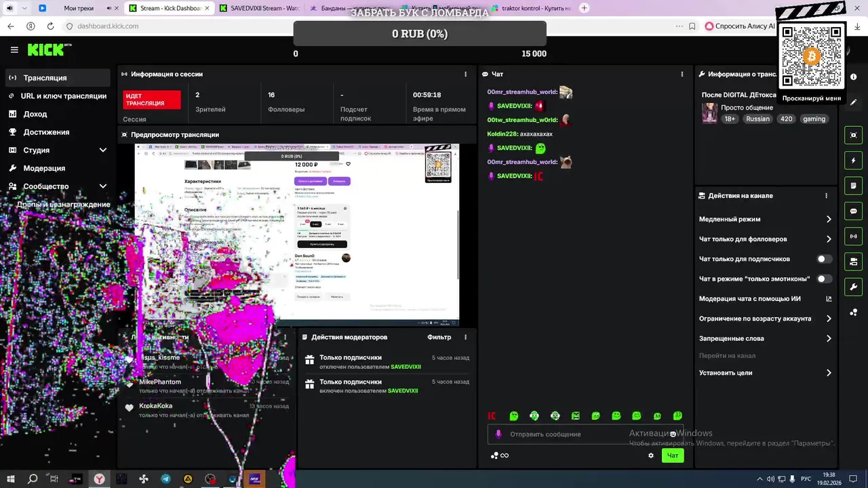Open external link icon for Модерация чата с помощью ИИ
The image size is (868, 488).
pyautogui.click(x=829, y=299)
